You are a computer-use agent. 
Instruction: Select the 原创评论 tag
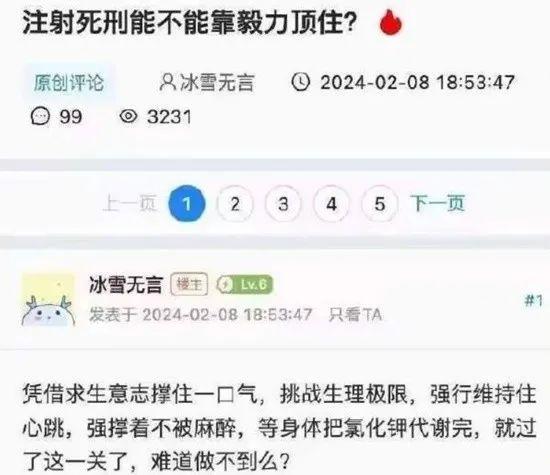(69, 83)
